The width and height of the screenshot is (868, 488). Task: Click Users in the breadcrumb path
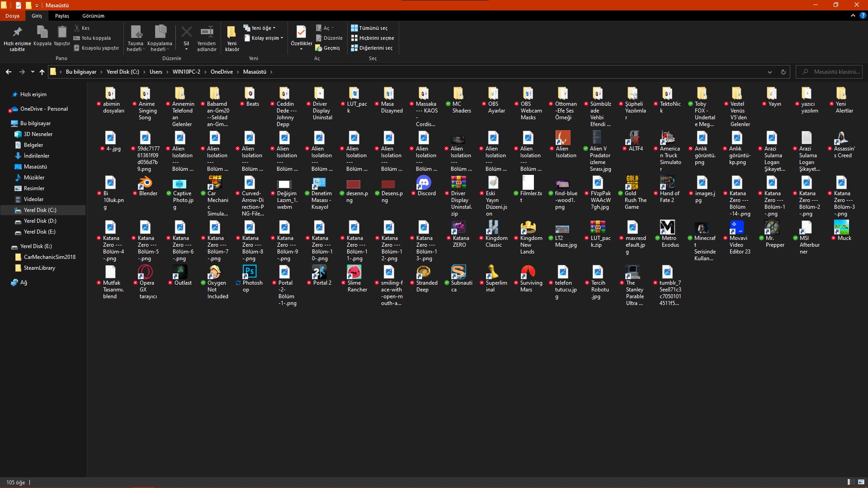pyautogui.click(x=156, y=72)
